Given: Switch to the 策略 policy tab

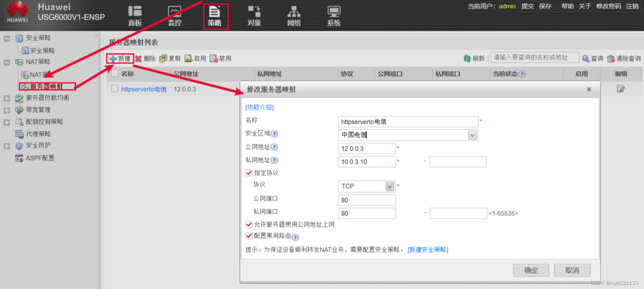Looking at the screenshot, I should tap(215, 16).
